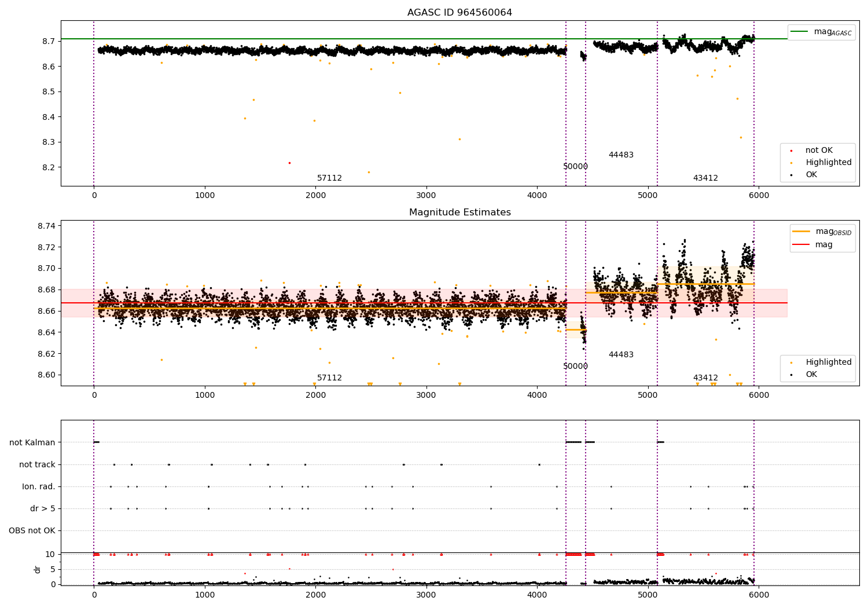Click the 44483 label in the Magnitude Estimates plot
Viewport: 868px width, 608px height.
(x=621, y=354)
